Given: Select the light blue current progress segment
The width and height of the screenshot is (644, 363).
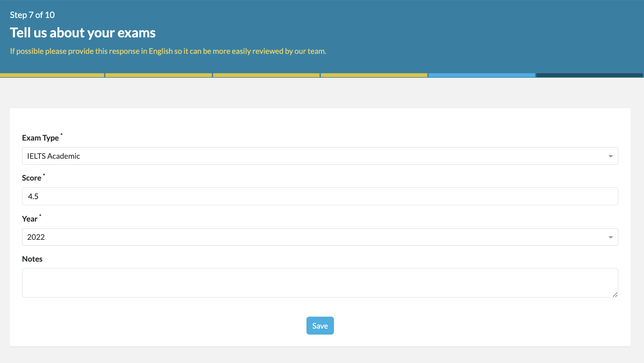Looking at the screenshot, I should click(482, 75).
